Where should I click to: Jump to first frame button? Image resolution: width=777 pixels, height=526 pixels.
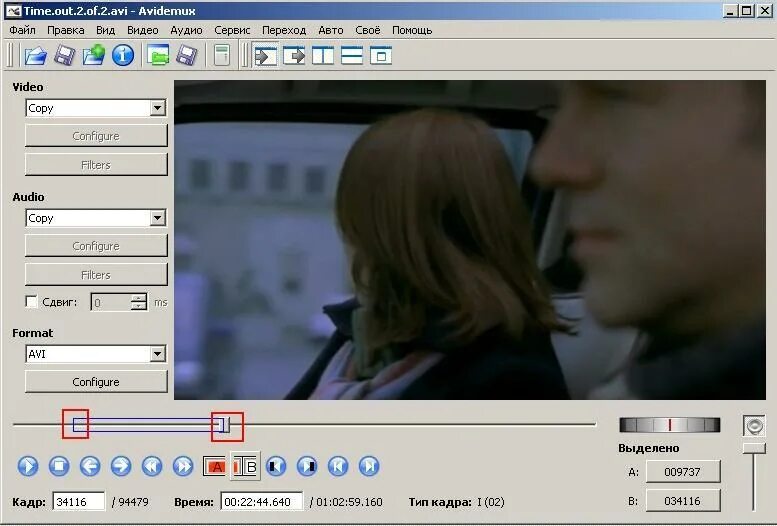tap(338, 467)
